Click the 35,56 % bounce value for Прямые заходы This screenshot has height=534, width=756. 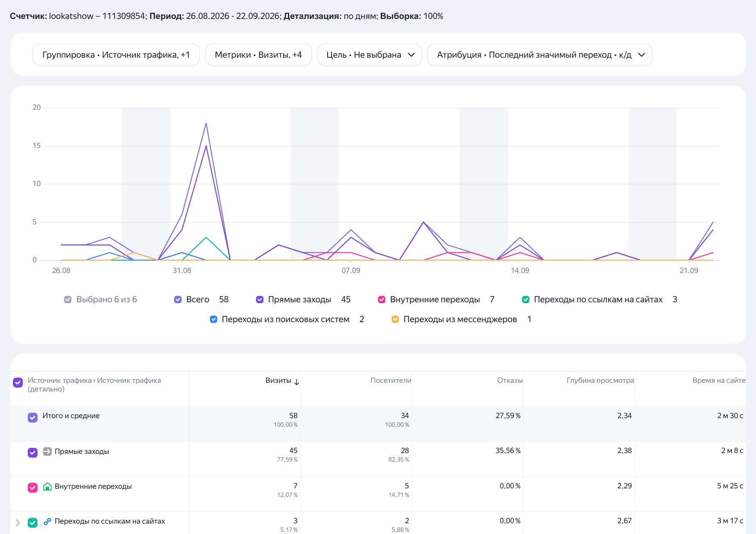pyautogui.click(x=508, y=450)
